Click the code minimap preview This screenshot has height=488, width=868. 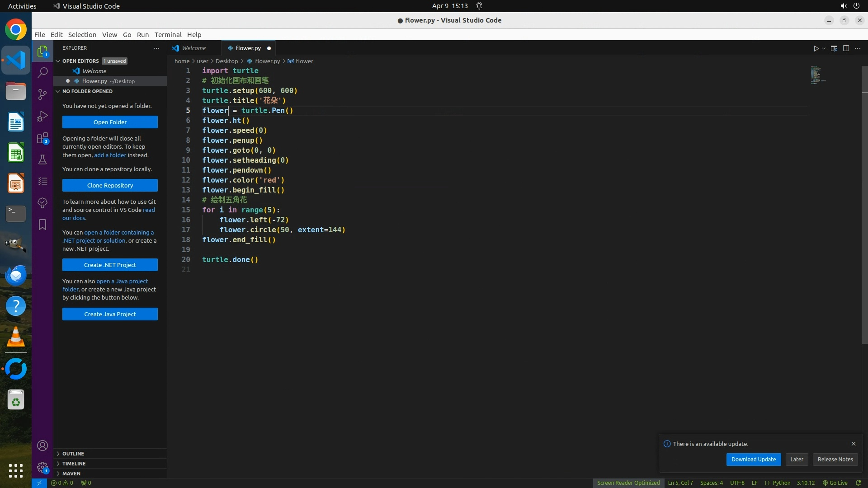tap(818, 75)
